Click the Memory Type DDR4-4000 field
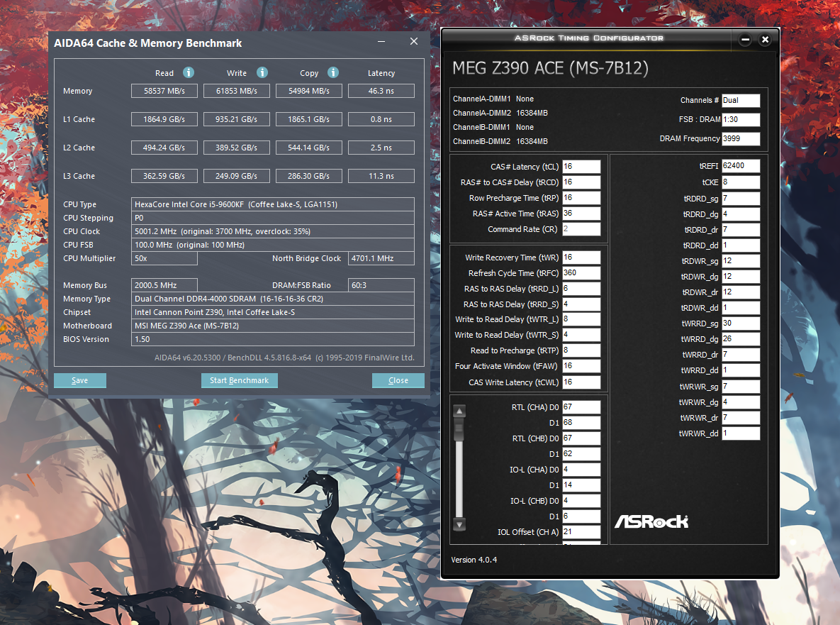 273,299
